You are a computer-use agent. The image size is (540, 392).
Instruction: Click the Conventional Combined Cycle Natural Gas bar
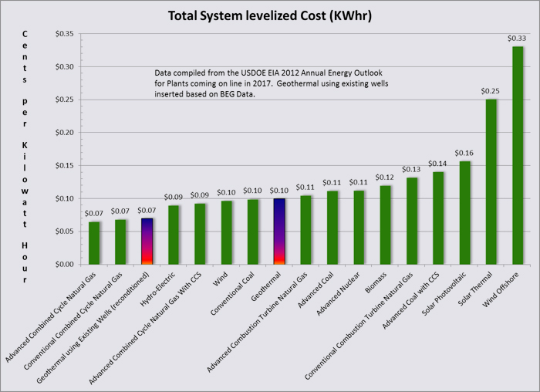point(120,242)
